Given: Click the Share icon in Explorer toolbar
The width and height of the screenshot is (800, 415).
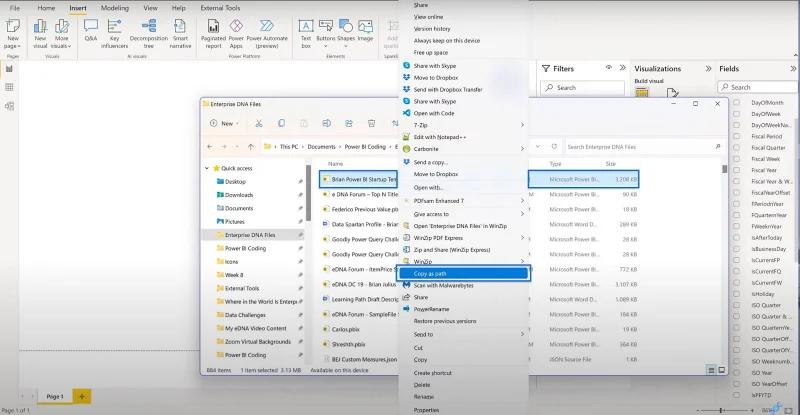Looking at the screenshot, I should (349, 123).
